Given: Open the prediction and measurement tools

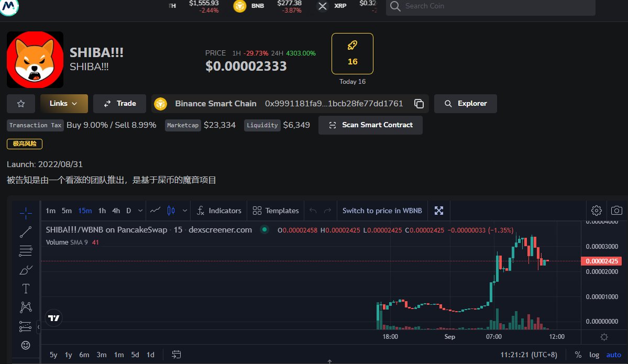Looking at the screenshot, I should [x=26, y=326].
